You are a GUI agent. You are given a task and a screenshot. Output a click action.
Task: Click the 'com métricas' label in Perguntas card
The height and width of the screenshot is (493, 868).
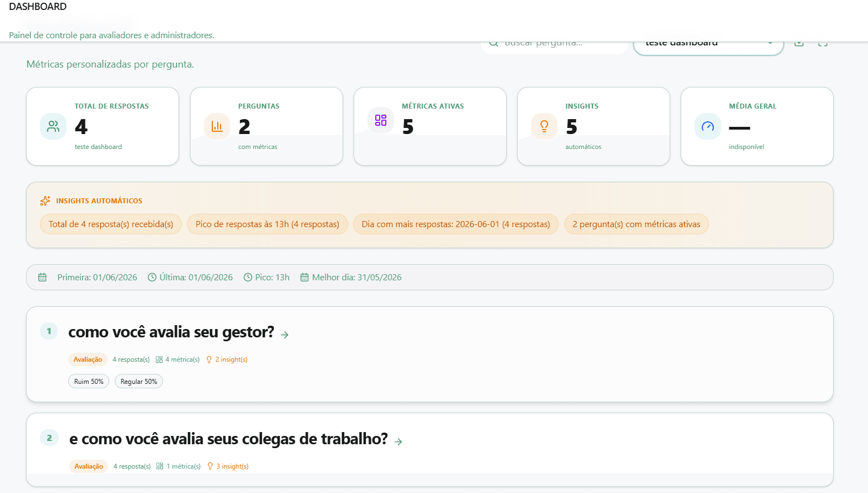(258, 147)
